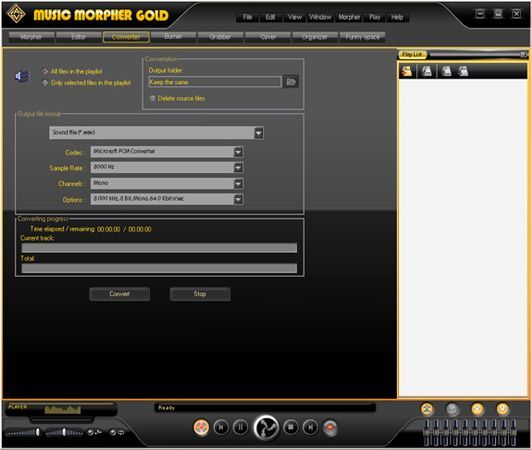Click the Convert button
531x450 pixels.
[x=120, y=294]
